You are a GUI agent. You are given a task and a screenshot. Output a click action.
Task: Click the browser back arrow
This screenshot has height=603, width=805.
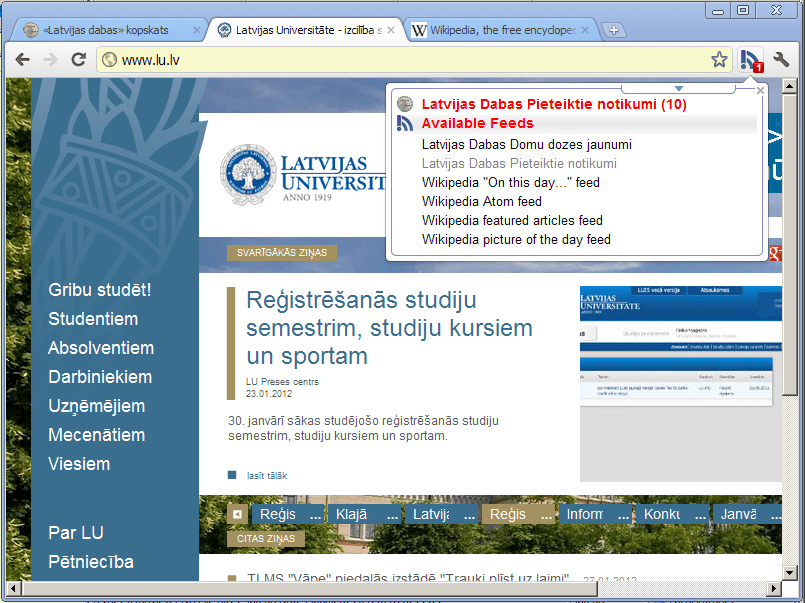(22, 60)
